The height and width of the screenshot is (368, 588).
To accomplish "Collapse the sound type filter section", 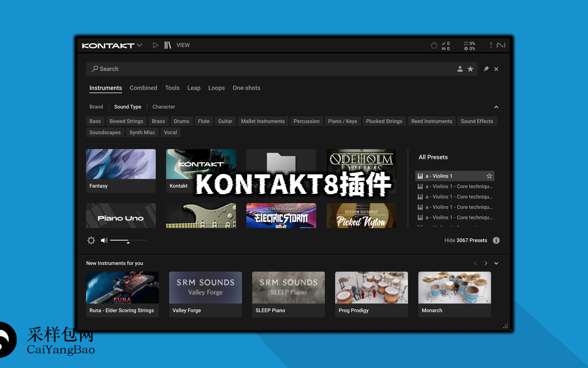I will (x=496, y=107).
